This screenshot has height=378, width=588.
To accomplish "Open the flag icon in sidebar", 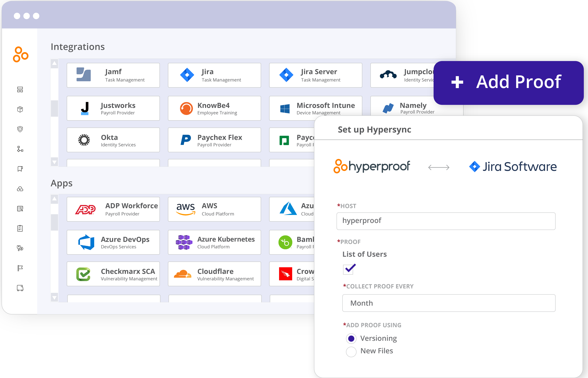I will point(20,268).
